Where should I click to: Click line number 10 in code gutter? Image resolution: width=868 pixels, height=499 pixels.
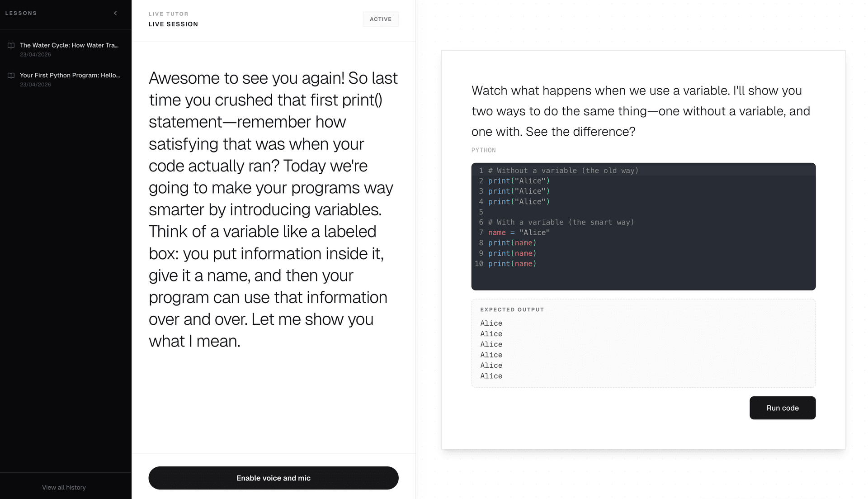479,264
